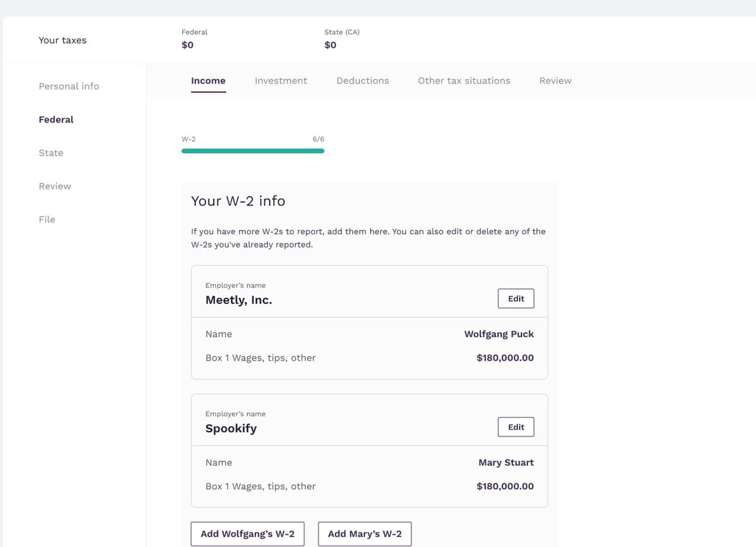The image size is (756, 547).
Task: Open the File section in sidebar
Action: [x=47, y=219]
